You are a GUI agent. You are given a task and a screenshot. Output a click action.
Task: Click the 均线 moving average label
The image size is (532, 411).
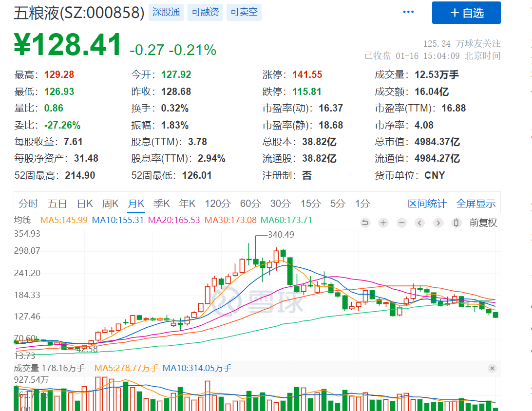pos(22,220)
